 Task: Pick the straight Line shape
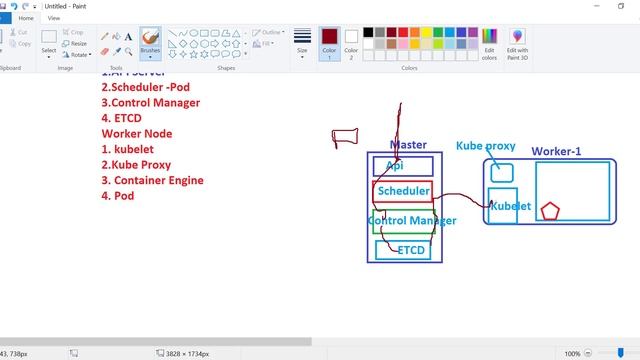click(x=173, y=33)
